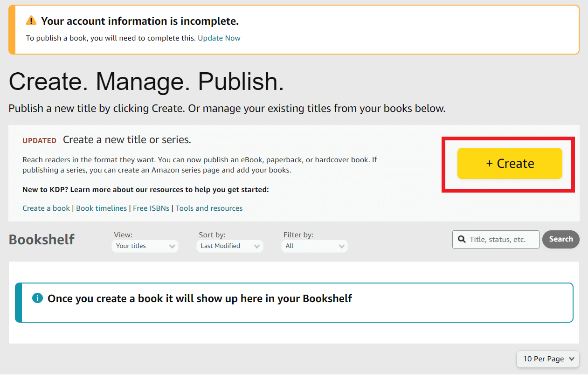
Task: Open the Book timelines link
Action: pyautogui.click(x=101, y=208)
